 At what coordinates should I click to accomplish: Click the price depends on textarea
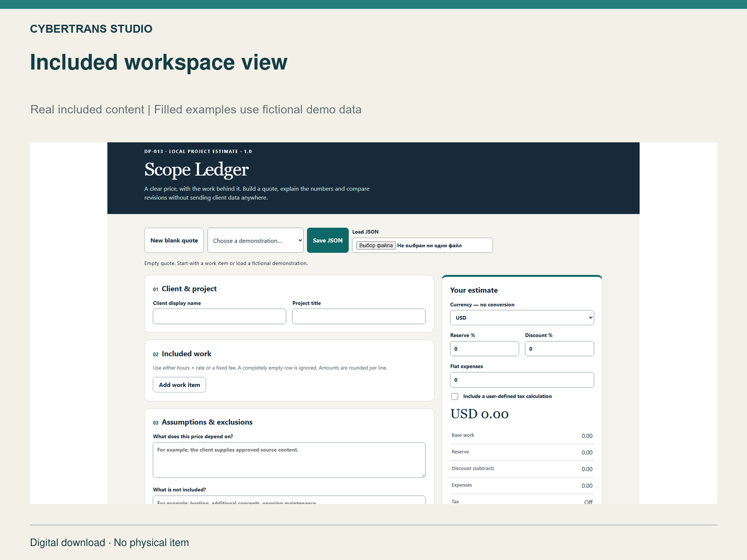(289, 460)
